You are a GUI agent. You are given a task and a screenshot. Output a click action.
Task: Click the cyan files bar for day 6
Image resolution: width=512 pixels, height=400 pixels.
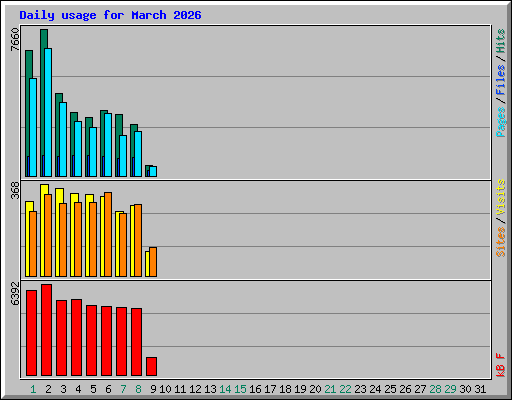click(108, 145)
